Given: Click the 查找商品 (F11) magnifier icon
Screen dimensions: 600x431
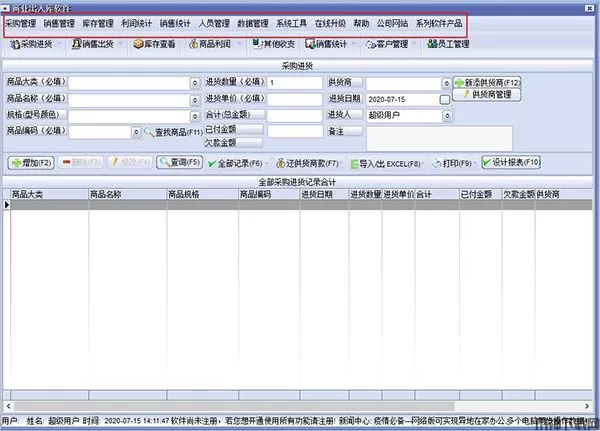Looking at the screenshot, I should pyautogui.click(x=150, y=132).
